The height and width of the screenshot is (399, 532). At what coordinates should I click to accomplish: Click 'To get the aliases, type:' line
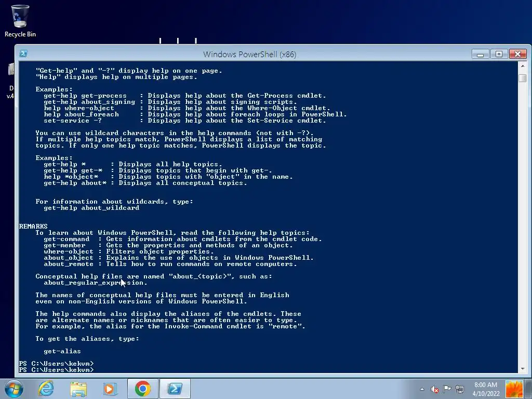pos(87,339)
